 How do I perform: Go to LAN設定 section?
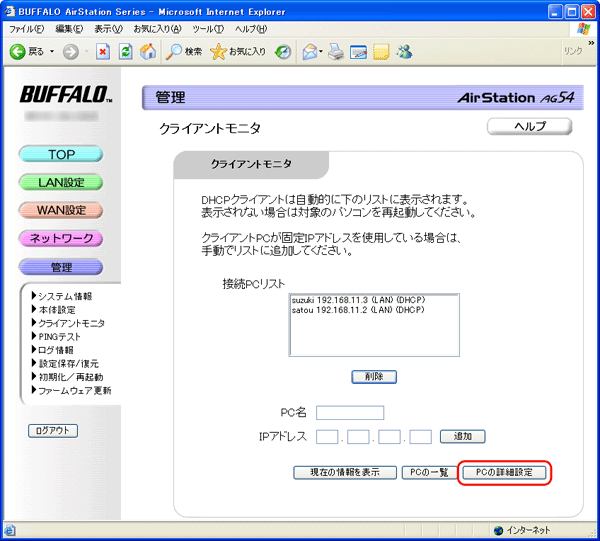(x=61, y=183)
